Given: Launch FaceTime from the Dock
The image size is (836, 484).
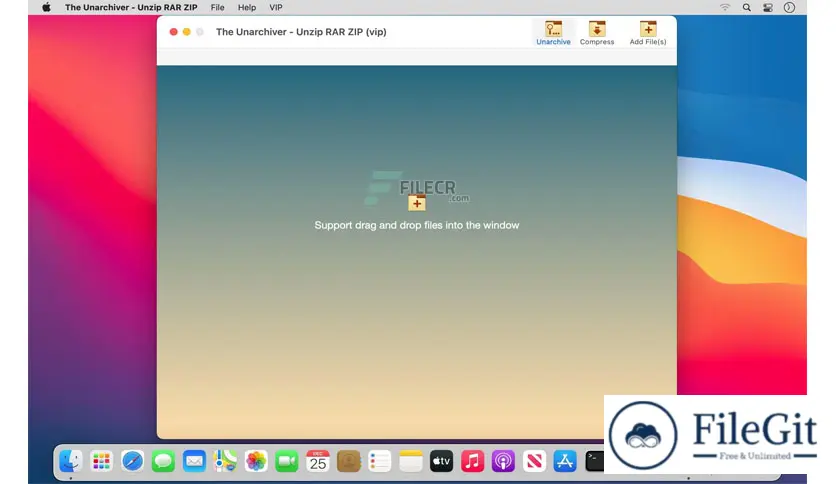Looking at the screenshot, I should (x=287, y=461).
